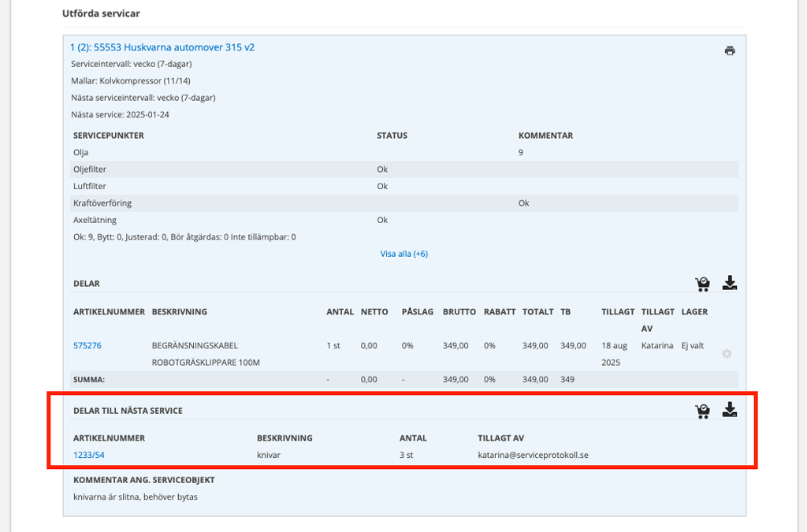Click the knivar description cell
This screenshot has height=532, width=807.
[x=269, y=455]
